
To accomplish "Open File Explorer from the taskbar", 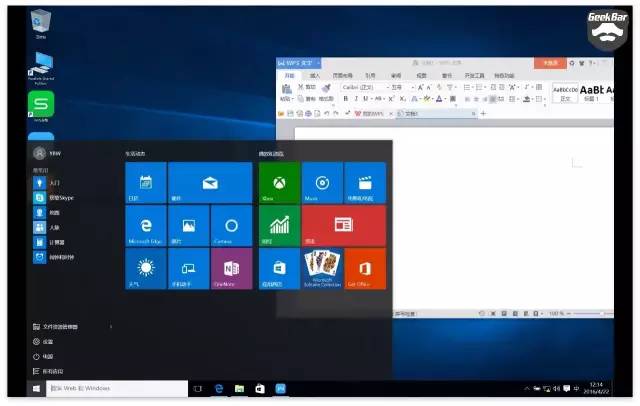I will (239, 389).
